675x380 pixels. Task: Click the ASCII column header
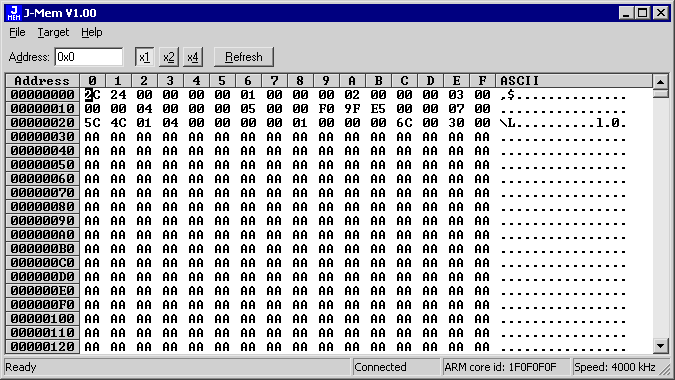[574, 80]
